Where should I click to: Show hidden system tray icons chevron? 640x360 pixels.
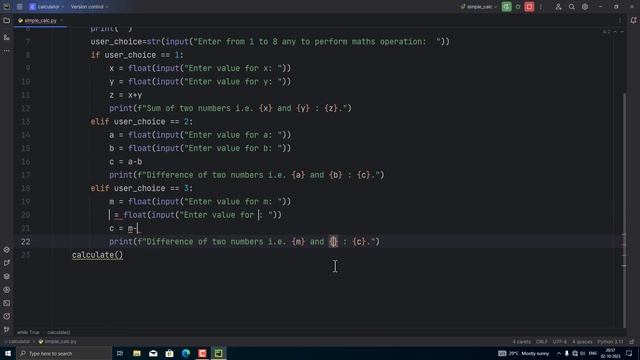558,353
